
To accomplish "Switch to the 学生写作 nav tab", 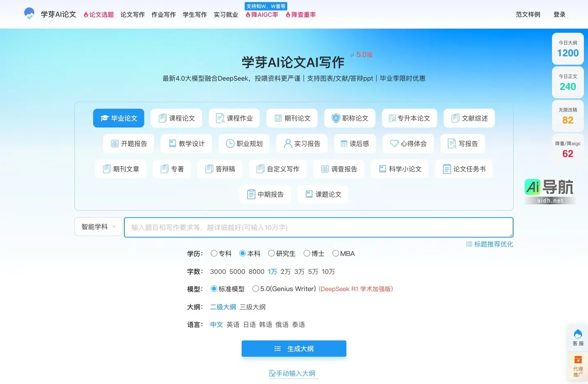I will click(194, 14).
